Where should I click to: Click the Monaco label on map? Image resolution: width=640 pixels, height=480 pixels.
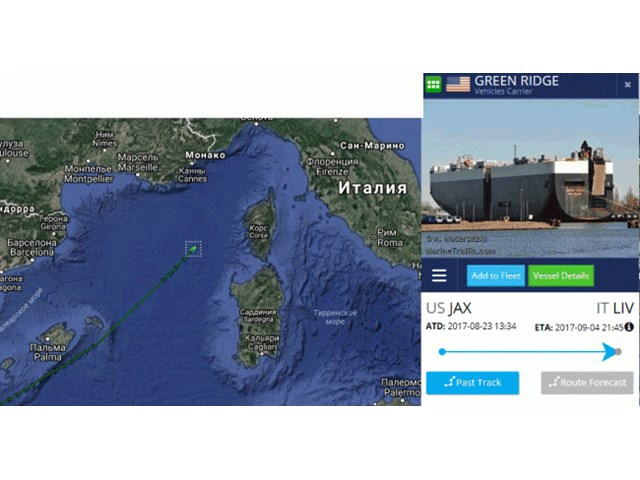pyautogui.click(x=205, y=155)
